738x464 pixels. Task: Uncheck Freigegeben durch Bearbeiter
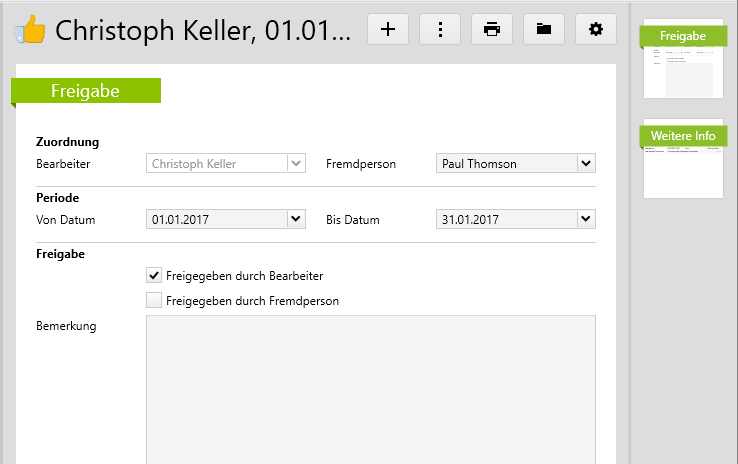[154, 275]
